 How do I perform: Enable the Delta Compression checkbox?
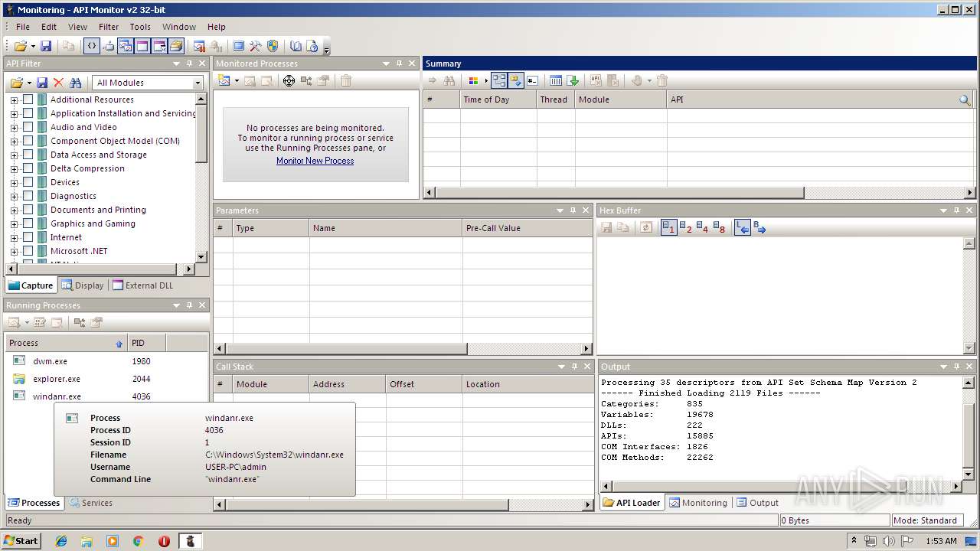coord(28,168)
